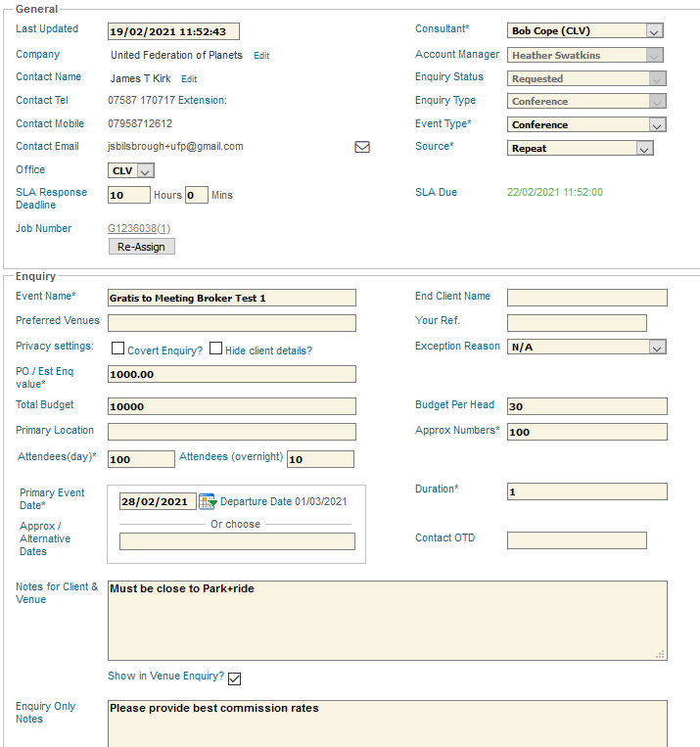Screen dimensions: 700x747
Task: Open the Exception Reason dropdown
Action: pyautogui.click(x=586, y=347)
